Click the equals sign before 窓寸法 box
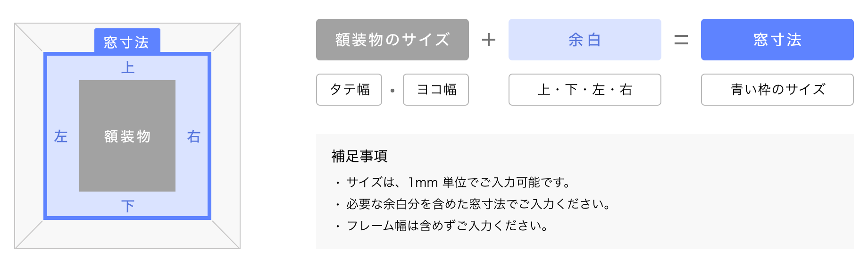The height and width of the screenshot is (268, 868). tap(681, 40)
